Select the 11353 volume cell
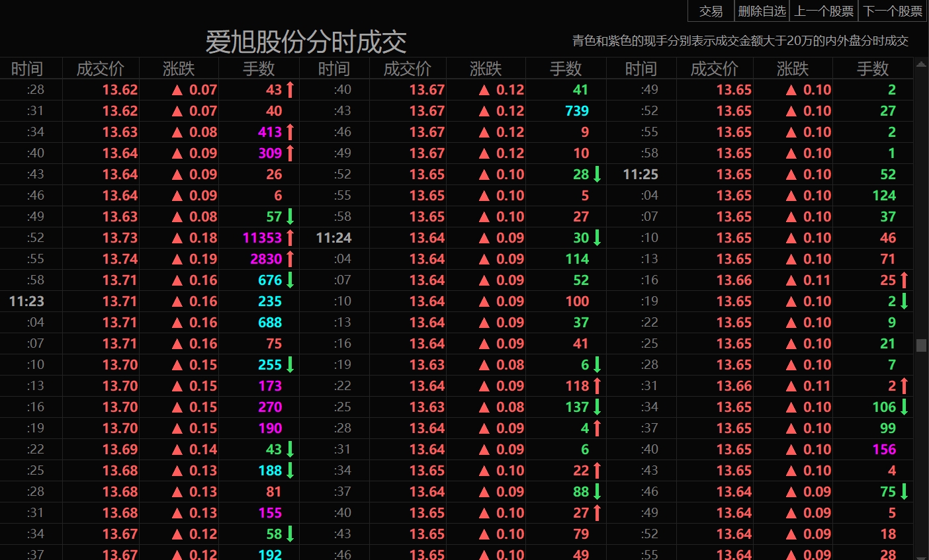This screenshot has width=929, height=560. pyautogui.click(x=263, y=238)
